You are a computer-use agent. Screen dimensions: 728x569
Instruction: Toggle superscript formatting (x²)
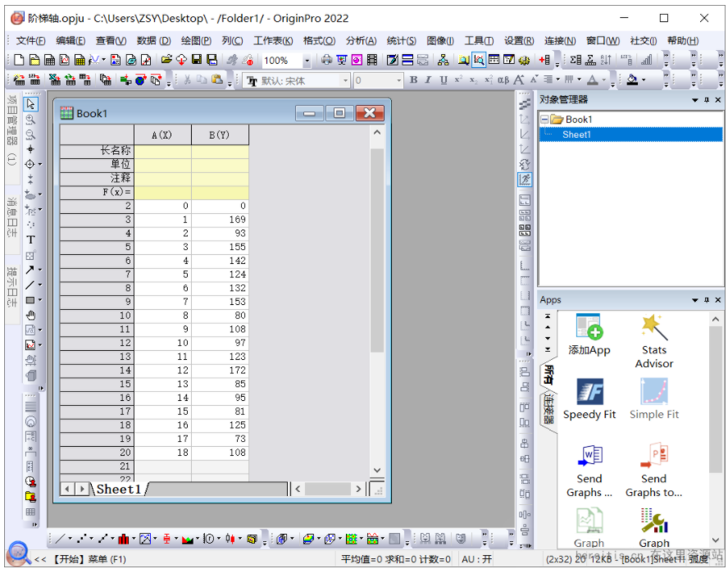(458, 80)
